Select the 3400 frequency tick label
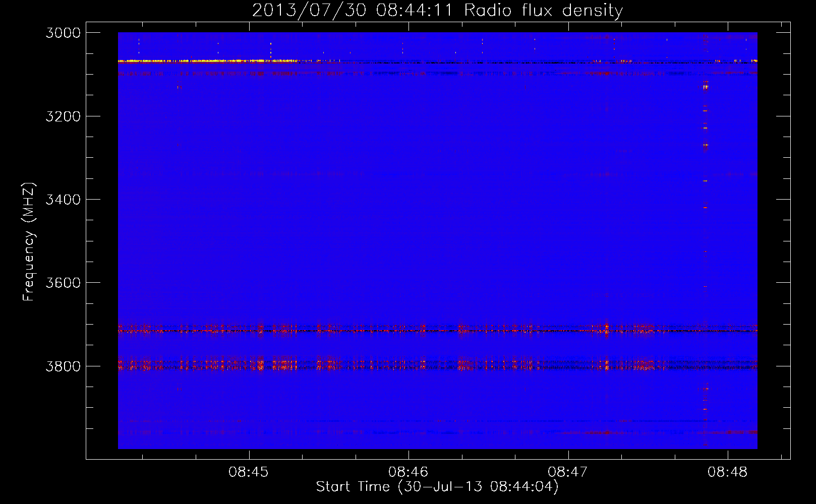 click(x=63, y=200)
